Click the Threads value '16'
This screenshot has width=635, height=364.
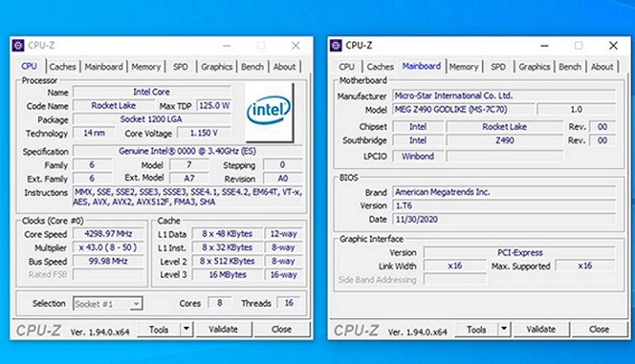click(x=289, y=303)
